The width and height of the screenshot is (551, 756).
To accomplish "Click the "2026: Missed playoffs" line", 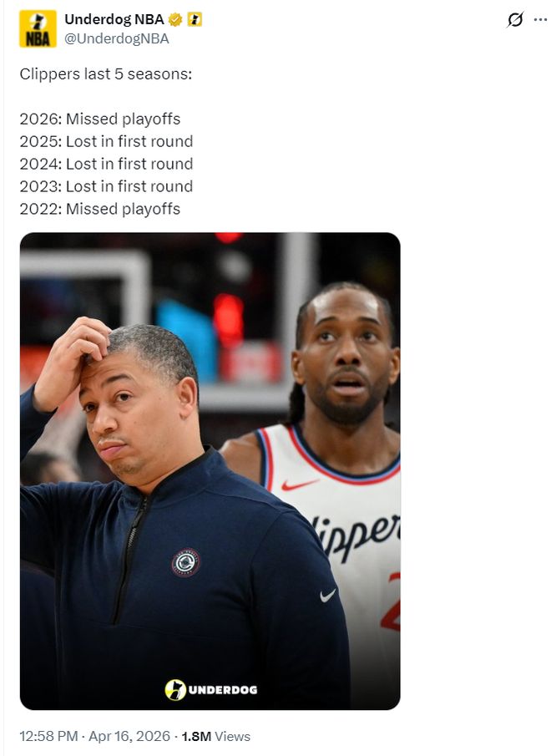I will click(x=100, y=119).
